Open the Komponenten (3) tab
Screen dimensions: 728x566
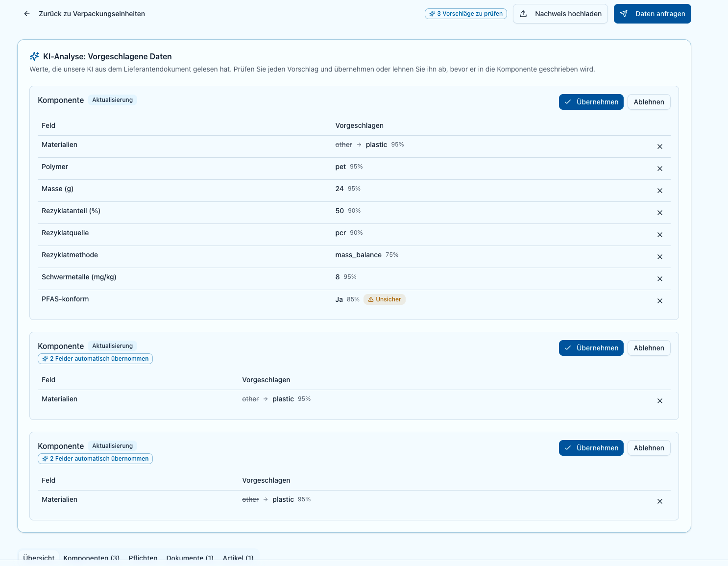pyautogui.click(x=92, y=558)
